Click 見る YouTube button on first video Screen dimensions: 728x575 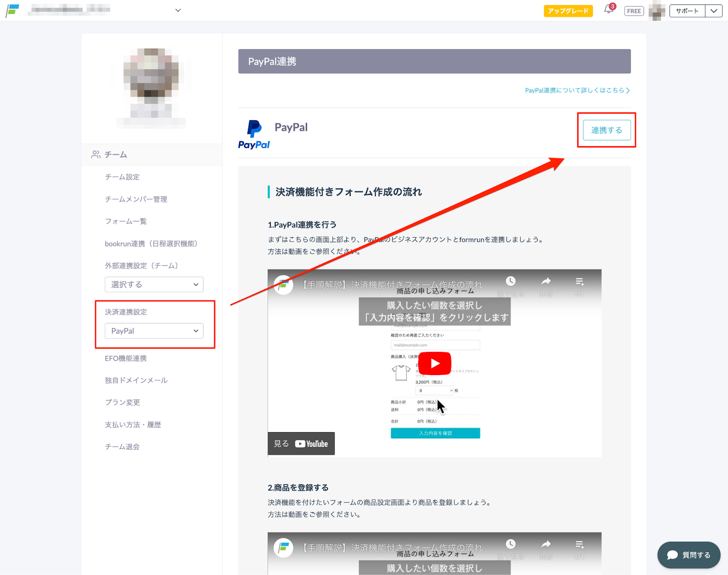[301, 443]
